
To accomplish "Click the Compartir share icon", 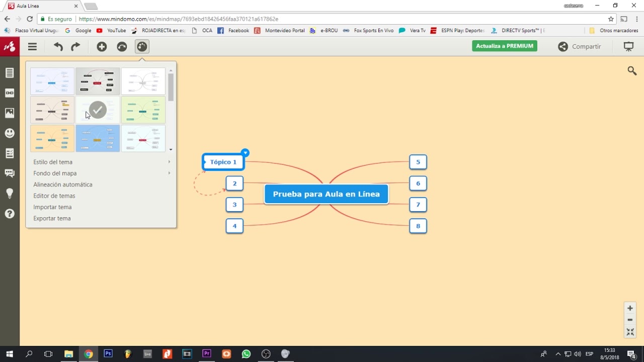I will [x=563, y=47].
